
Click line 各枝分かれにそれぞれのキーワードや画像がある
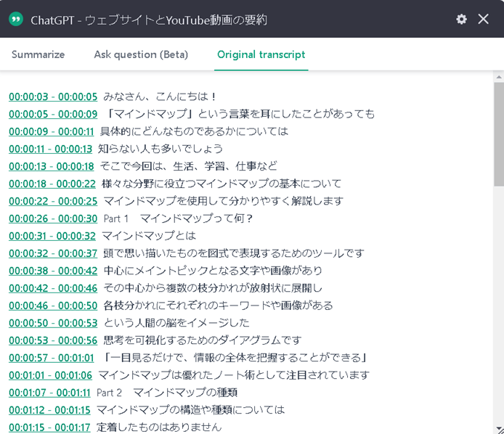click(x=219, y=305)
